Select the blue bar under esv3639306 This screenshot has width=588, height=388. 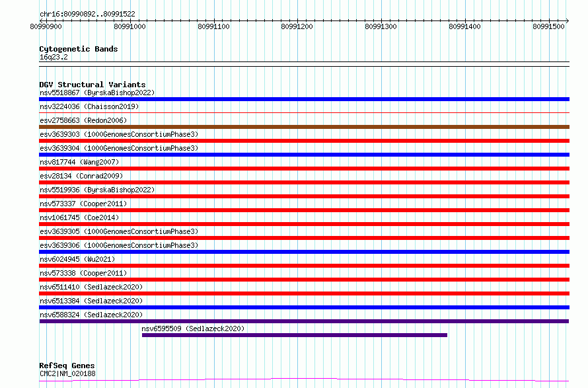(x=304, y=252)
